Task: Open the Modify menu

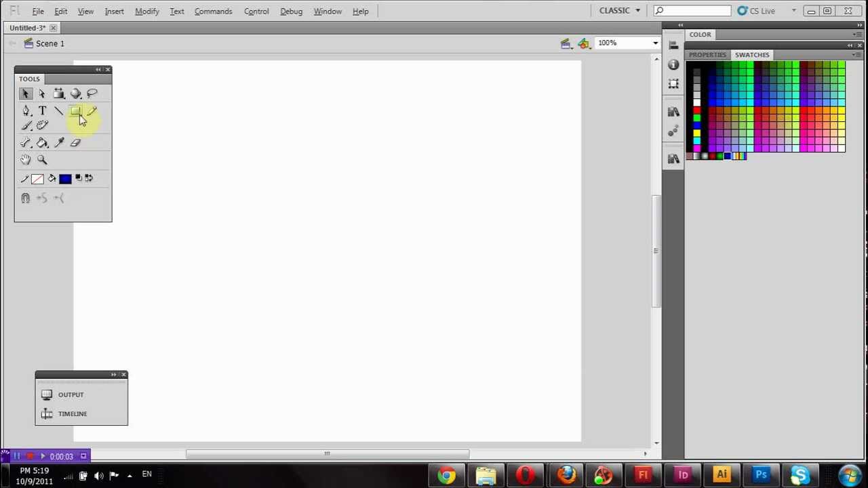Action: coord(146,12)
